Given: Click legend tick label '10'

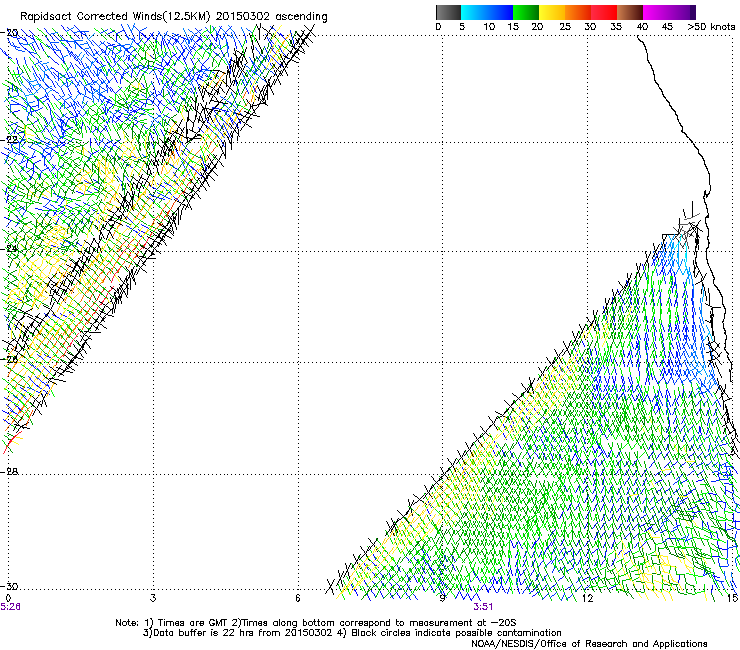Looking at the screenshot, I should pyautogui.click(x=489, y=27).
